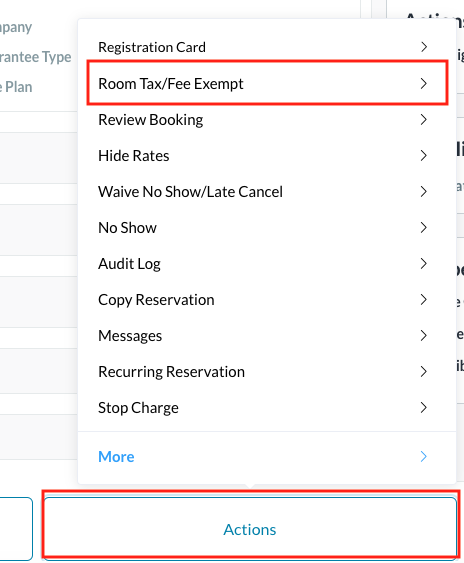Click the blue chevron next to More
The width and height of the screenshot is (464, 563).
click(x=424, y=457)
